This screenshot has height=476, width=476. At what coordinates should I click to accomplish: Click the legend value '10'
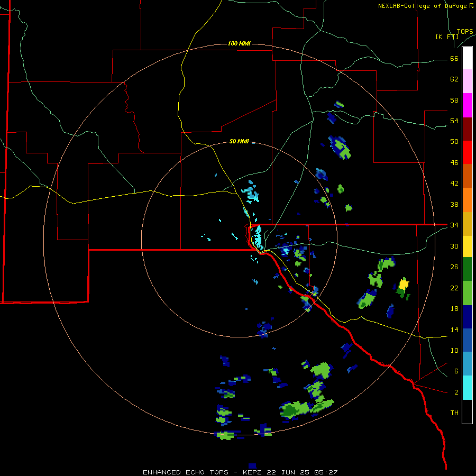click(x=454, y=350)
